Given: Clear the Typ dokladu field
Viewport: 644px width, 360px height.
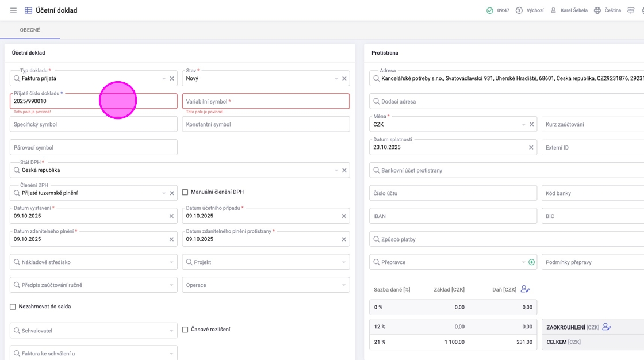Looking at the screenshot, I should (172, 78).
